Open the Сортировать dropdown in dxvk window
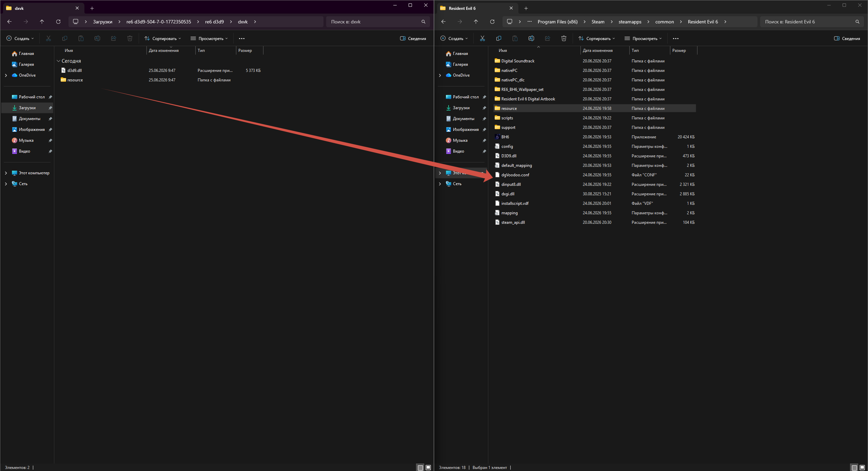The image size is (868, 471). point(163,39)
